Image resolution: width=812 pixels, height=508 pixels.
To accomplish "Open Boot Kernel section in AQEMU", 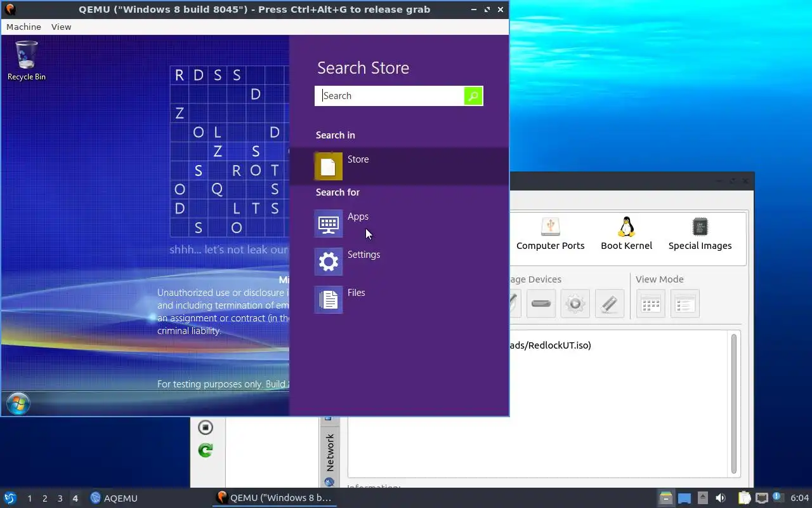I will click(x=626, y=234).
